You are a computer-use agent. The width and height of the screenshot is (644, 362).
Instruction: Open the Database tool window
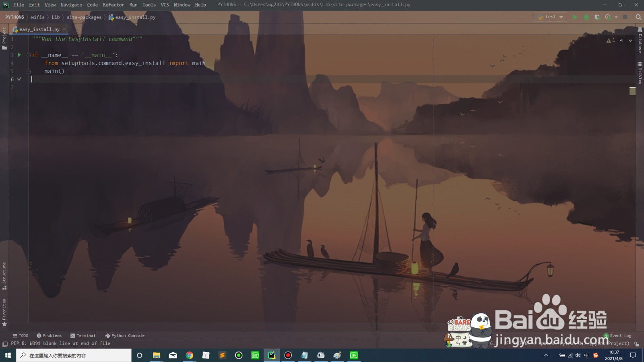(x=640, y=40)
